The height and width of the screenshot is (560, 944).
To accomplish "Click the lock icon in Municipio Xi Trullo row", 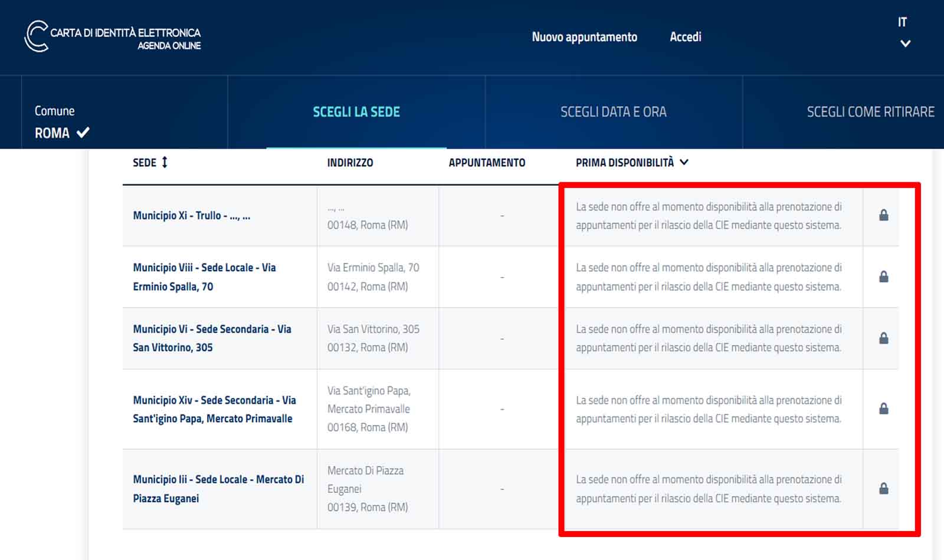I will (883, 215).
